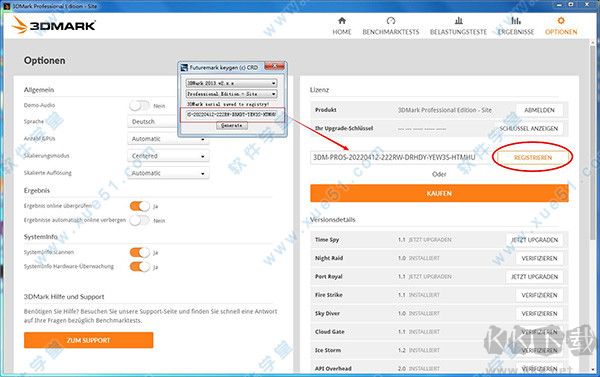Click '3DMark Professional Edition - Site' product text
This screenshot has height=377, width=600.
[445, 110]
